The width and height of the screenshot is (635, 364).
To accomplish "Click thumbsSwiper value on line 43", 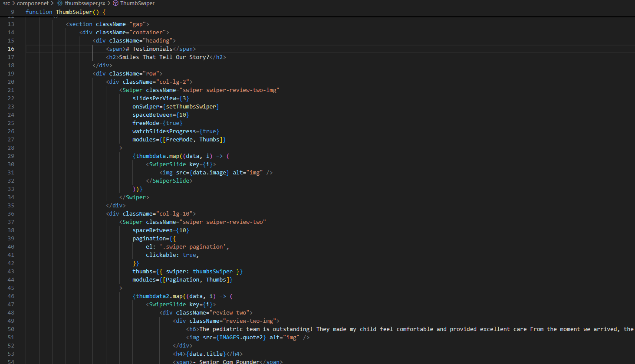I will (x=213, y=271).
